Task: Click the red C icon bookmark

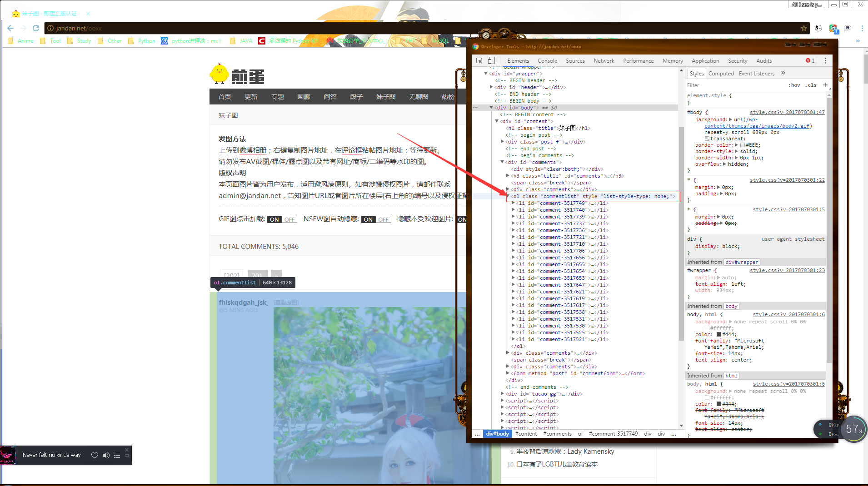Action: 262,41
